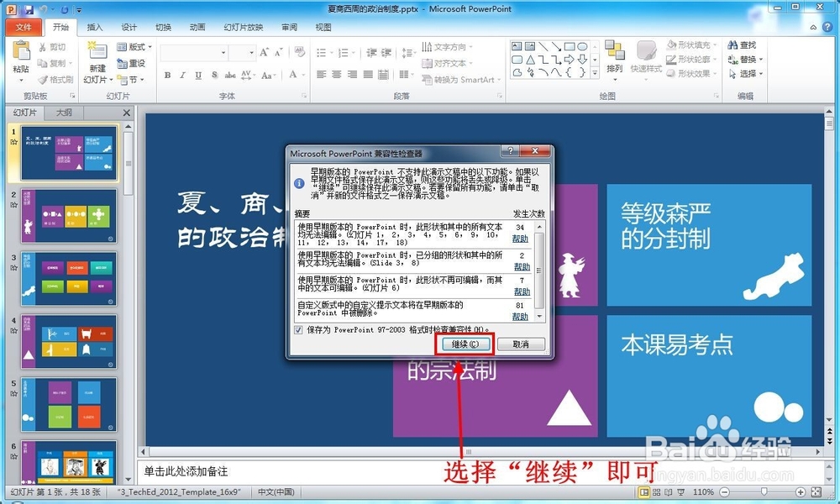Click the Save icon in quick access toolbar
The height and width of the screenshot is (504, 840).
[x=29, y=9]
